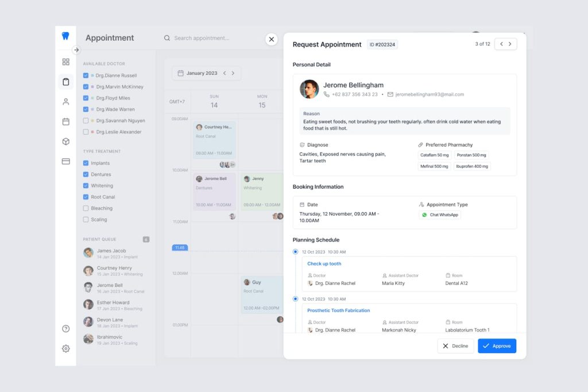
Task: Decline the appointment request
Action: [455, 346]
